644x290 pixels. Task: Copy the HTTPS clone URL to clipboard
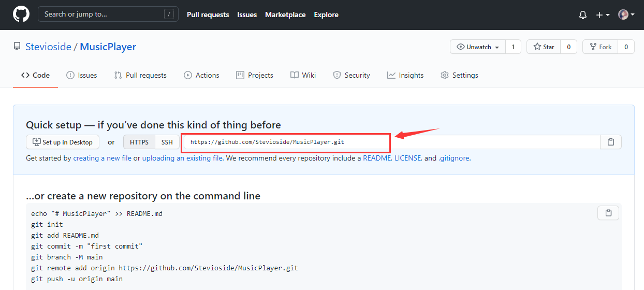[611, 142]
